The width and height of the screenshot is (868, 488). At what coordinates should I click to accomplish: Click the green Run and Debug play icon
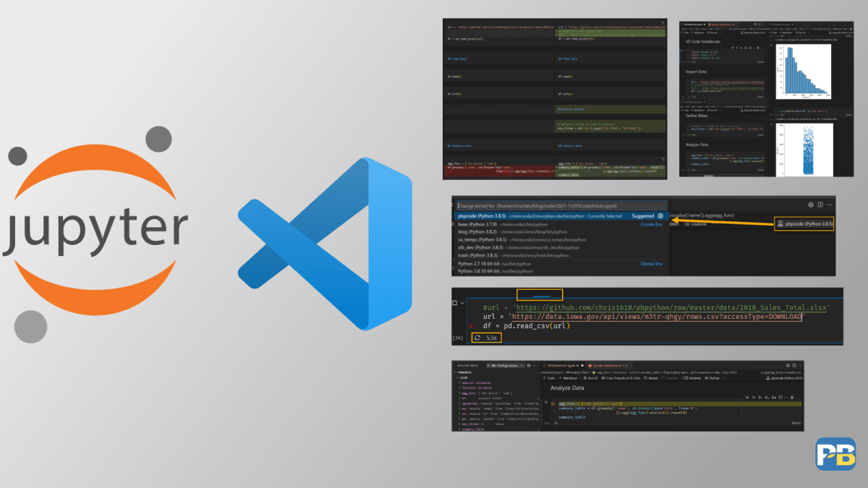(x=488, y=366)
